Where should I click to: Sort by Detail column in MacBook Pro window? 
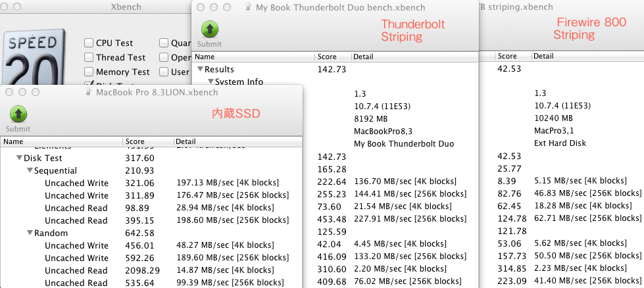[x=238, y=141]
